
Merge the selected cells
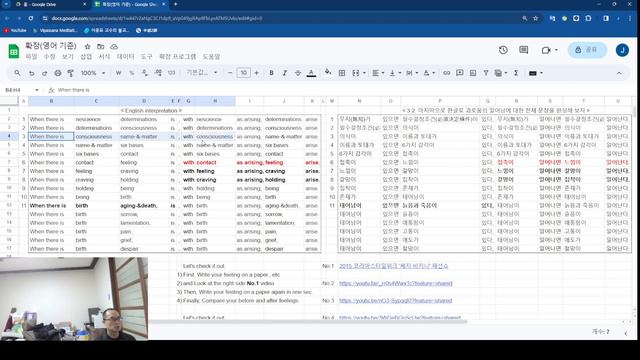click(356, 73)
